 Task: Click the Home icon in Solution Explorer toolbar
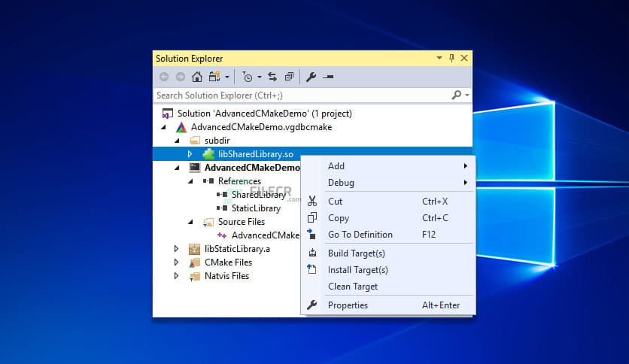click(196, 77)
